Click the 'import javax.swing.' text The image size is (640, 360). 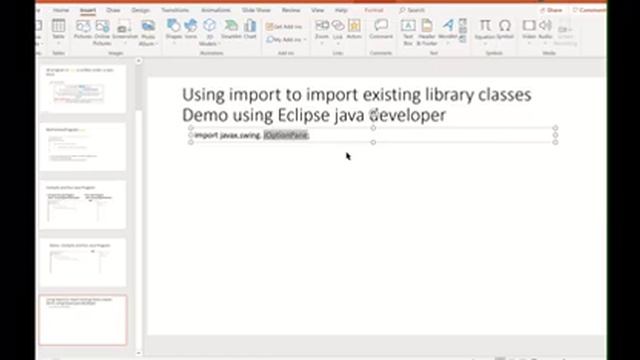[228, 135]
